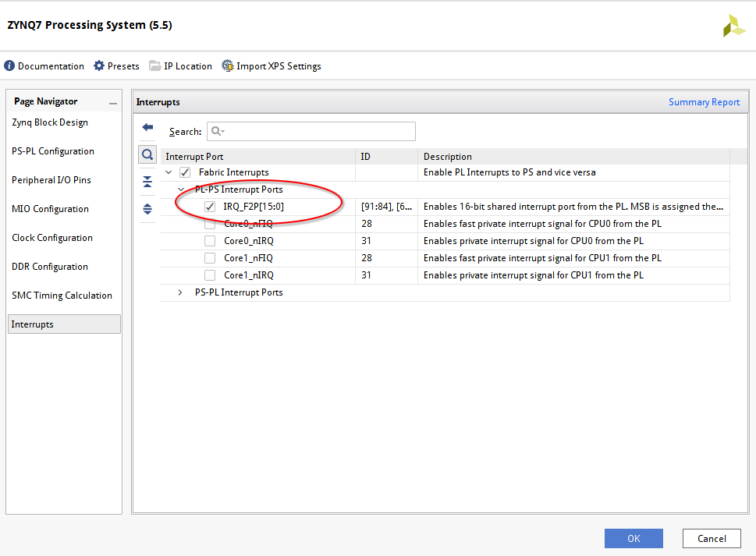
Task: Toggle the search magnifier tool button
Action: 147,154
